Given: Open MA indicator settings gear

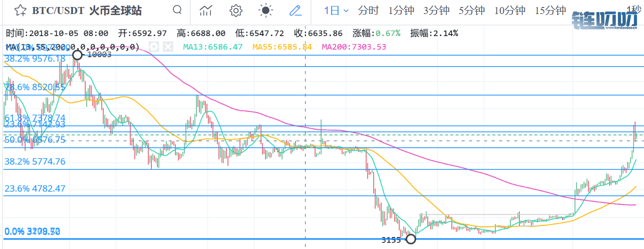Looking at the screenshot, I should tap(155, 47).
